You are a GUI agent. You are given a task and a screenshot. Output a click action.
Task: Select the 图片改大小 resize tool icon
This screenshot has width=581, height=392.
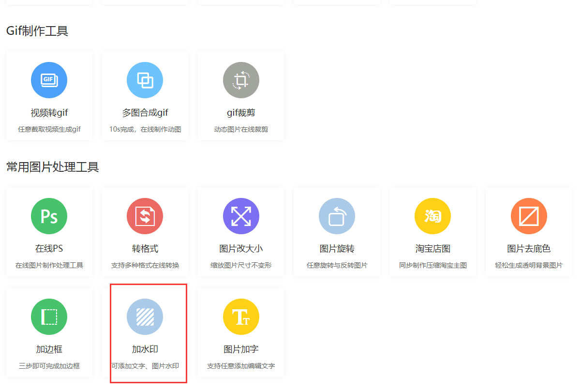(240, 216)
